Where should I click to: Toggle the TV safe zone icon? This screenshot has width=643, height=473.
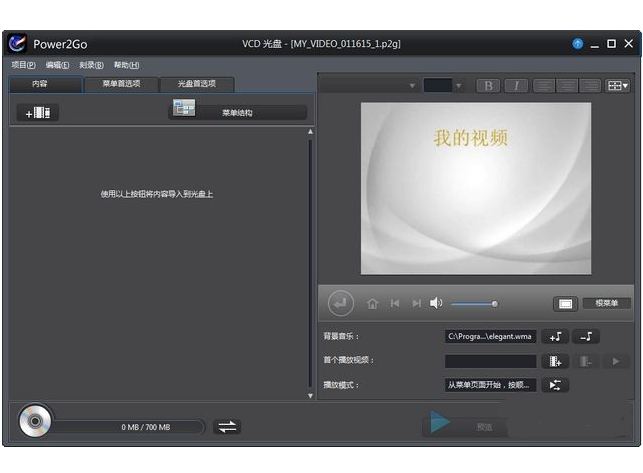tap(565, 304)
